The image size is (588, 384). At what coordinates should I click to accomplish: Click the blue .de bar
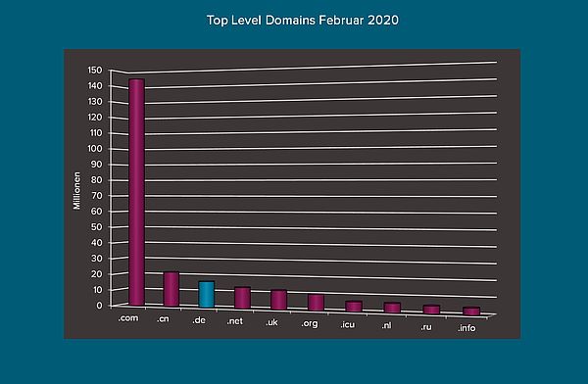coord(206,295)
